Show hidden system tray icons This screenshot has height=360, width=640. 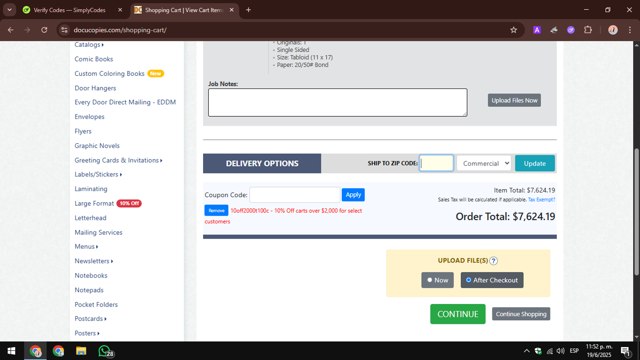[x=526, y=351]
